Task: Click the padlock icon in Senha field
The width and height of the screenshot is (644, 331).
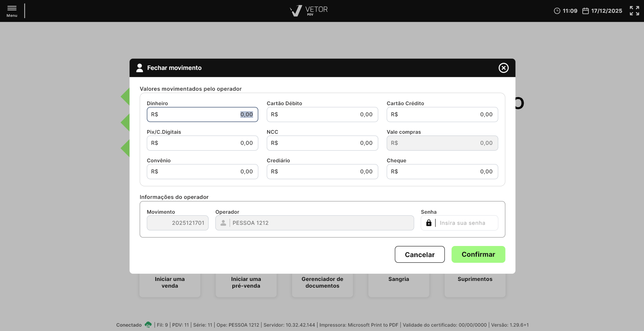Action: 429,223
